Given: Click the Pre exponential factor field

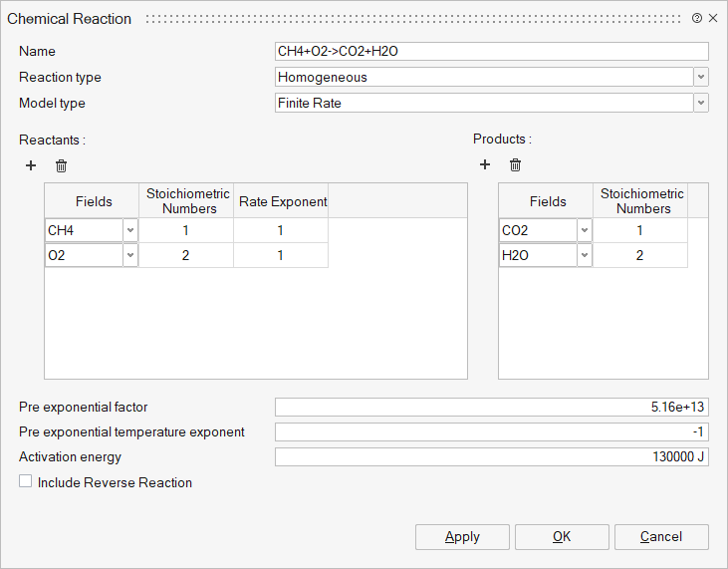Looking at the screenshot, I should tap(491, 407).
